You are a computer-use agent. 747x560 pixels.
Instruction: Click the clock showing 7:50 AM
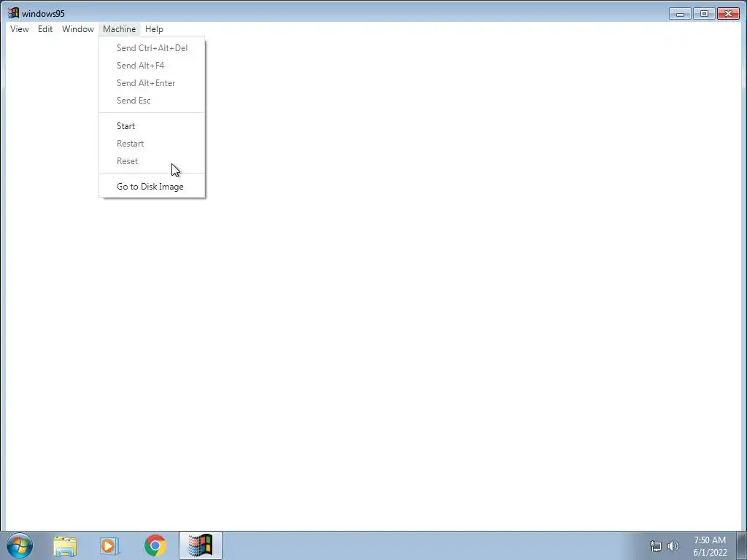710,546
